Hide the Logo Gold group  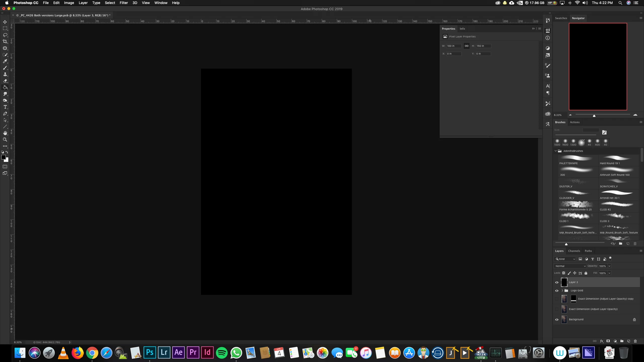click(x=557, y=291)
